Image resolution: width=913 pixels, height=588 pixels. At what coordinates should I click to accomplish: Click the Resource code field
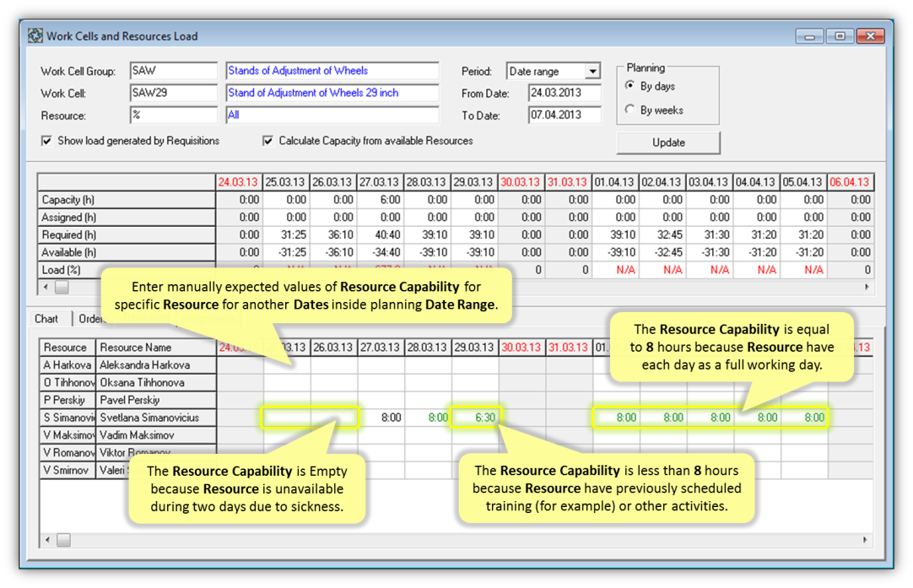tap(174, 115)
